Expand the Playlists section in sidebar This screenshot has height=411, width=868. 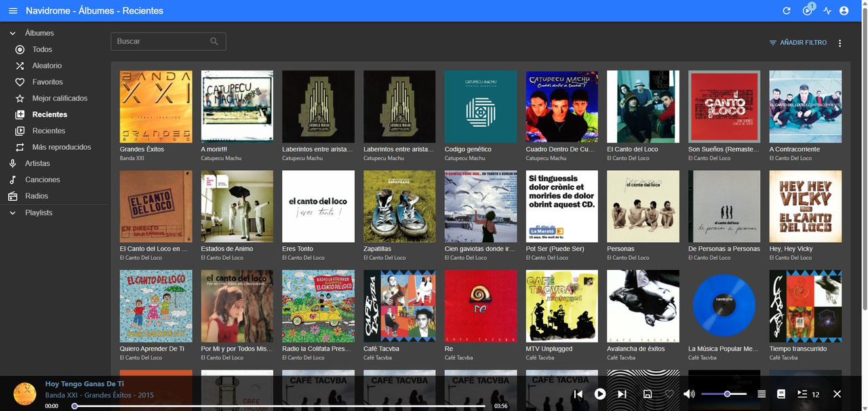(x=54, y=213)
